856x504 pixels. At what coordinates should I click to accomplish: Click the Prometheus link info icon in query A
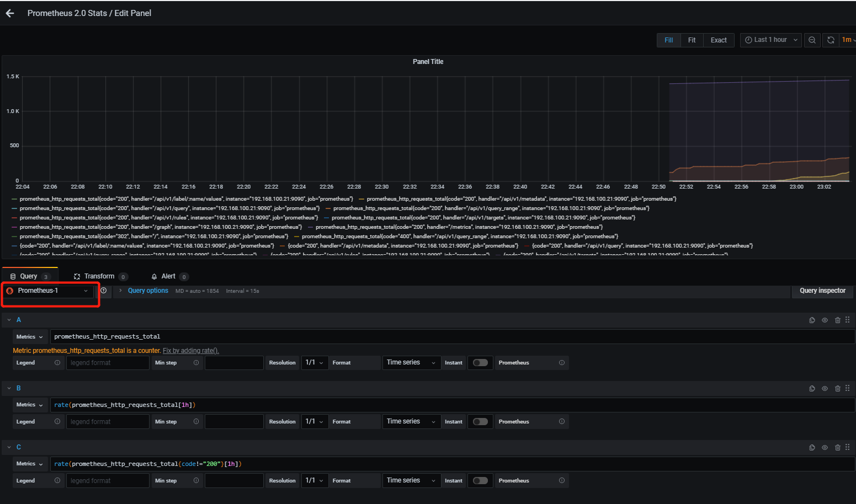coord(562,363)
